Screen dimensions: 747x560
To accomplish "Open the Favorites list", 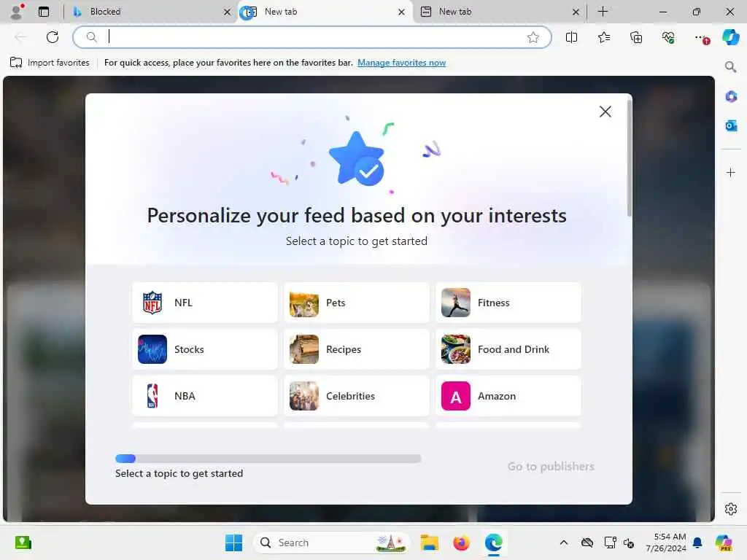I will [603, 37].
